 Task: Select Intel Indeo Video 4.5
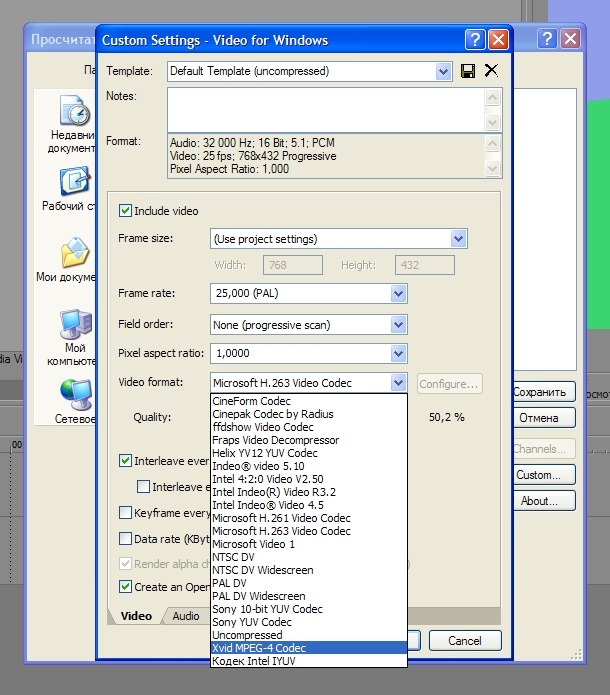(x=309, y=505)
